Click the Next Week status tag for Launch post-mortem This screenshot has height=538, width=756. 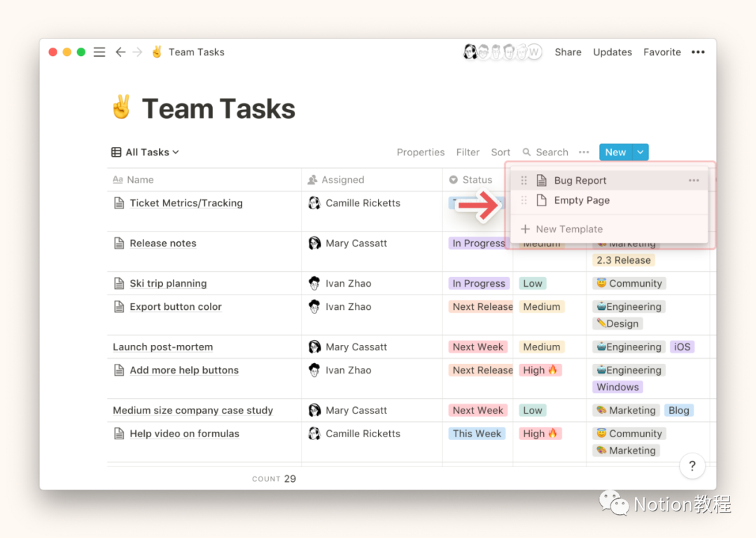tap(477, 347)
